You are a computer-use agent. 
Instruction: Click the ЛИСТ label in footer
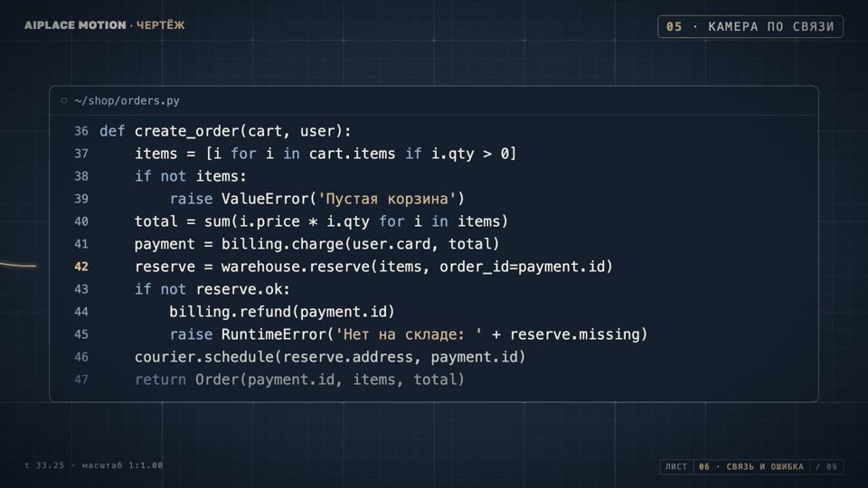point(676,467)
